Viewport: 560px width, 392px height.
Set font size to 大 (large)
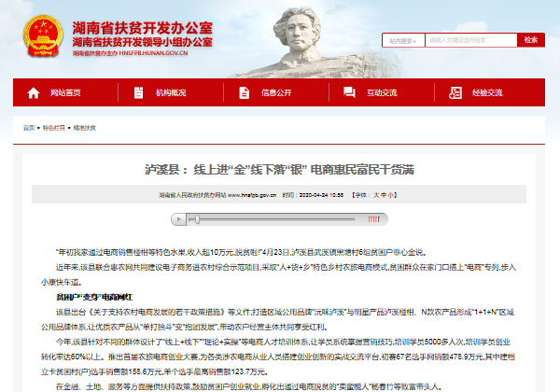tap(376, 196)
